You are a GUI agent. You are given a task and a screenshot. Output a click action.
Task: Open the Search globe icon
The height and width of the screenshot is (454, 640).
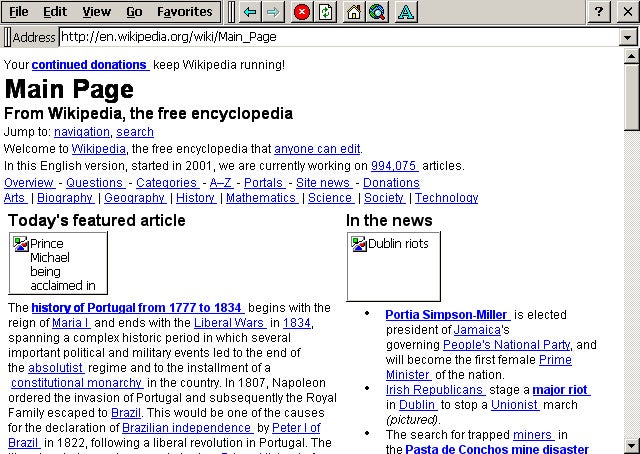[x=378, y=12]
